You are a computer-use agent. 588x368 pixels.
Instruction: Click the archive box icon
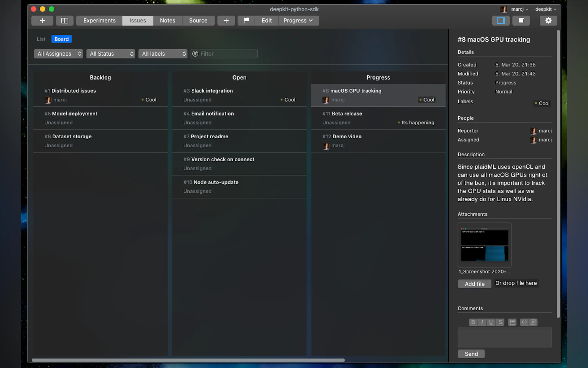[x=521, y=20]
